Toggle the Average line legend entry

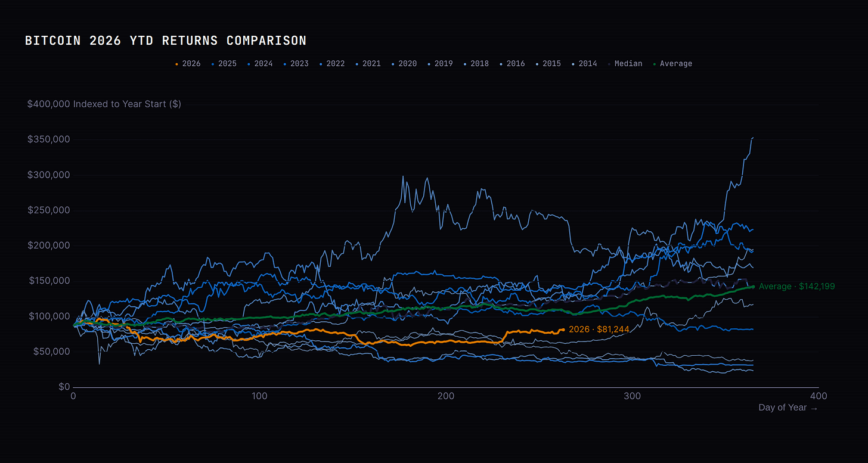click(x=672, y=64)
